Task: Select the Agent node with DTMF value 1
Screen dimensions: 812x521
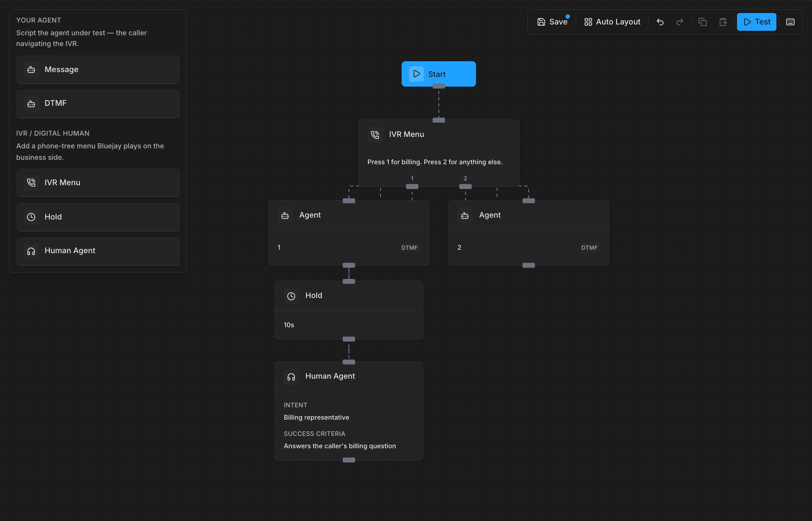Action: click(x=349, y=233)
